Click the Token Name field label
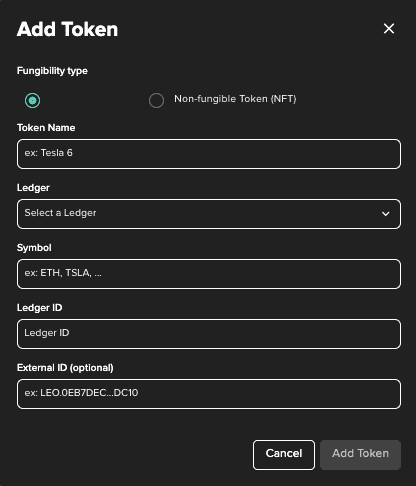The image size is (416, 486). [x=46, y=128]
